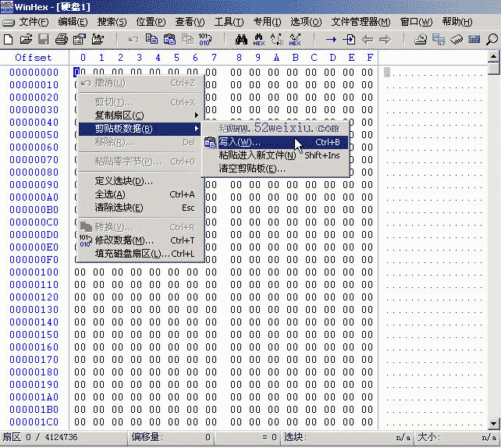Click the Save floppy disk icon

pyautogui.click(x=44, y=40)
